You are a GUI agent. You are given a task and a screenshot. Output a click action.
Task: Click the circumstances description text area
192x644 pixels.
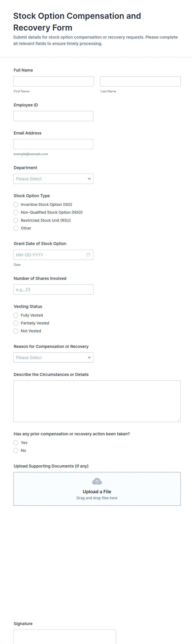point(97,401)
